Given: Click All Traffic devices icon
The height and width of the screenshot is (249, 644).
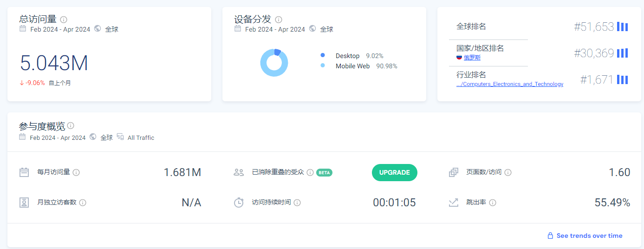Looking at the screenshot, I should [120, 137].
